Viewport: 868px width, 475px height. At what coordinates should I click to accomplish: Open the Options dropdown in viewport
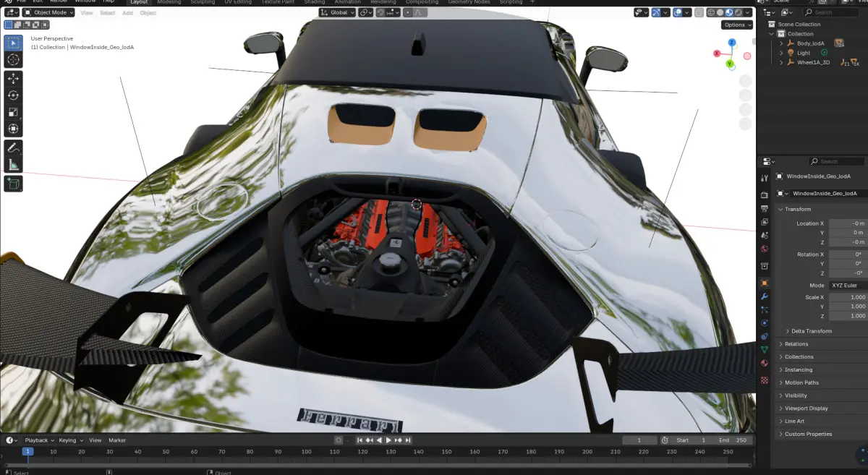pos(737,25)
